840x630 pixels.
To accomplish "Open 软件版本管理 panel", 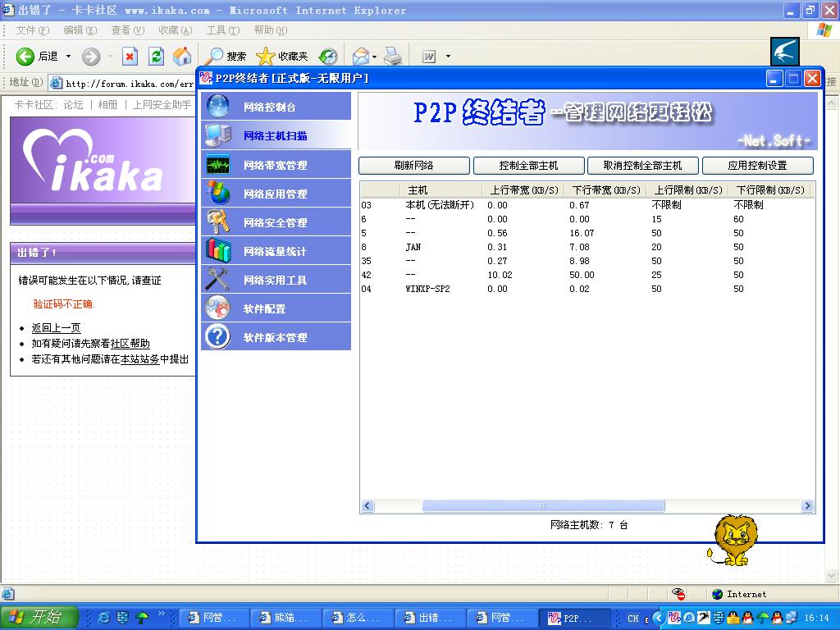I will point(276,337).
